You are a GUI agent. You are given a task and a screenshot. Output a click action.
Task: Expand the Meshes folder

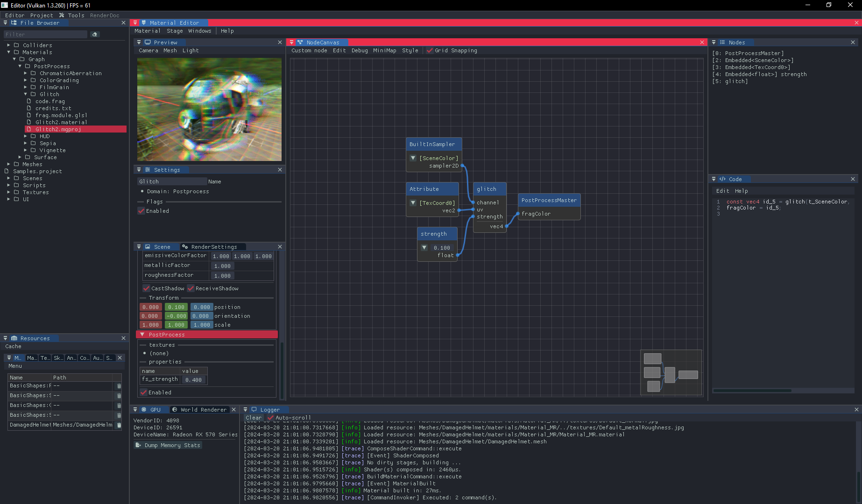pyautogui.click(x=8, y=164)
